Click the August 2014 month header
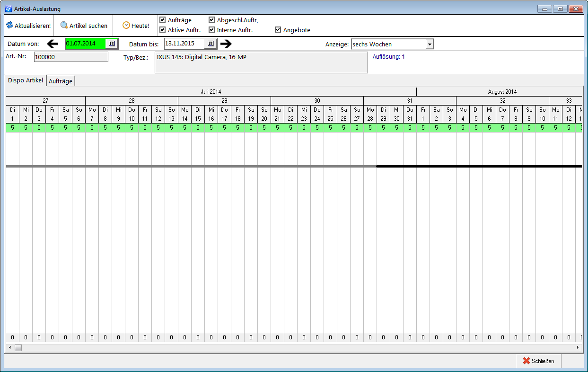Viewport: 588px width, 372px height. tap(502, 91)
